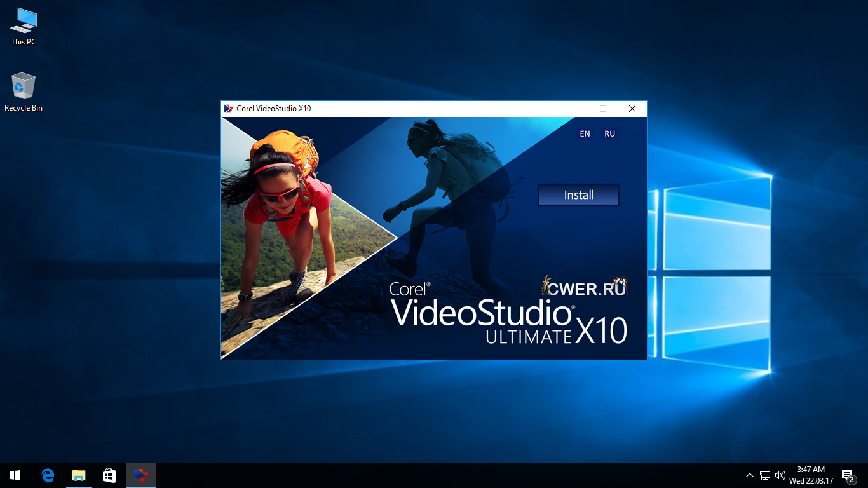Screen dimensions: 868x488
Task: Select the Recycle Bin desktop icon
Action: coord(24,93)
